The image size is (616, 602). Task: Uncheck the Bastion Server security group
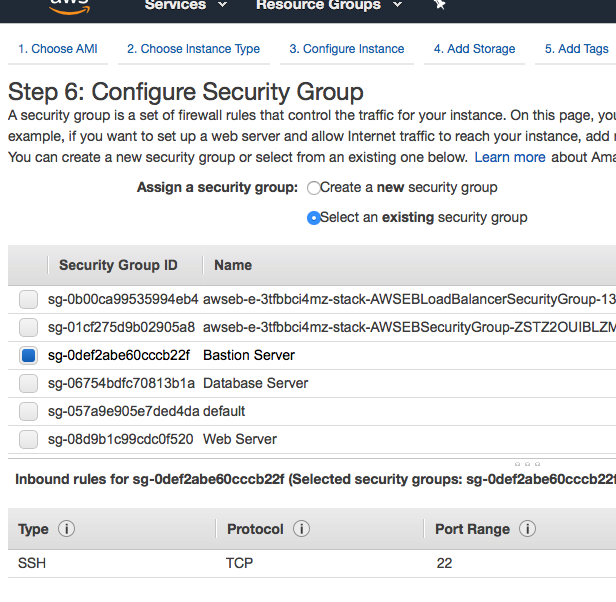point(29,355)
